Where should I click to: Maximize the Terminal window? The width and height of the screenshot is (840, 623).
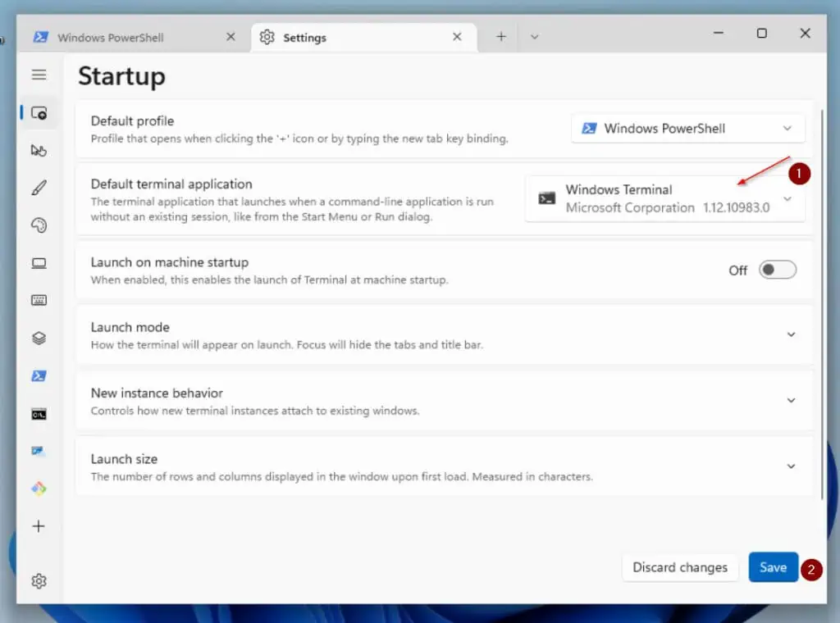pos(761,33)
